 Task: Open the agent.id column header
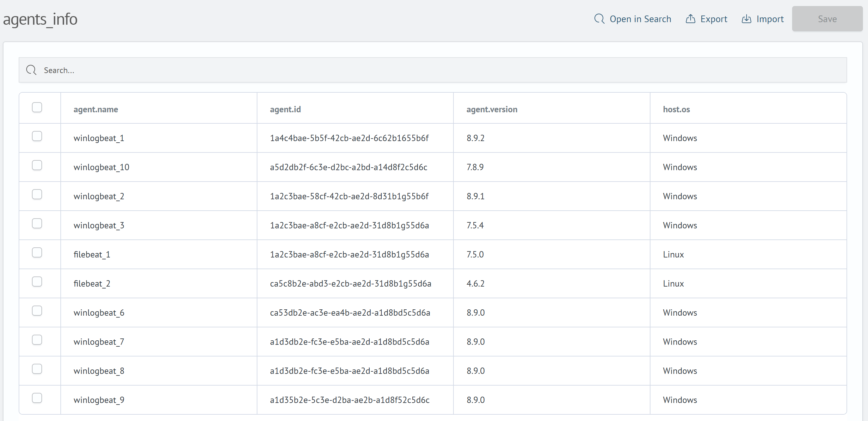tap(285, 109)
